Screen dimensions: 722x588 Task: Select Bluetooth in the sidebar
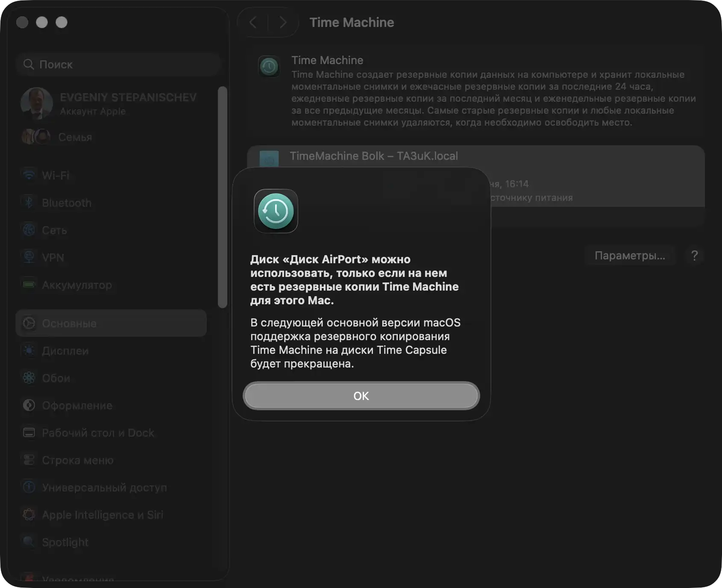[111, 203]
